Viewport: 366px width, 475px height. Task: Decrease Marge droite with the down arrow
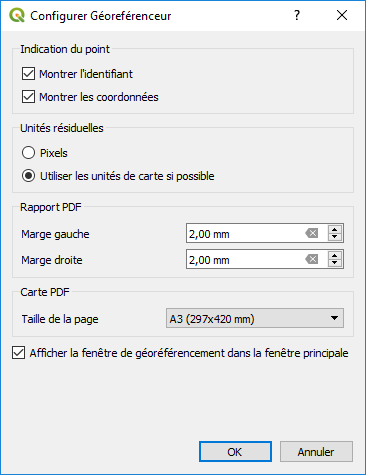[x=335, y=263]
